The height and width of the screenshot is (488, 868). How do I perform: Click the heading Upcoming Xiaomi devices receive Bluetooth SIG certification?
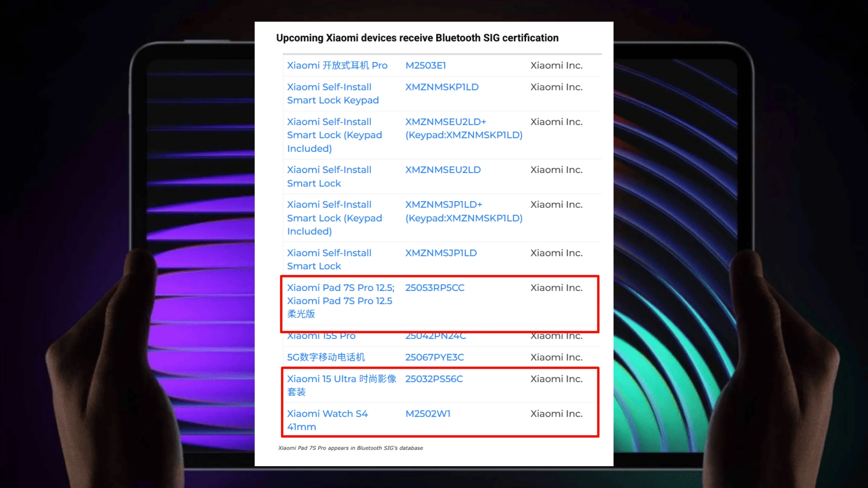[x=417, y=38]
